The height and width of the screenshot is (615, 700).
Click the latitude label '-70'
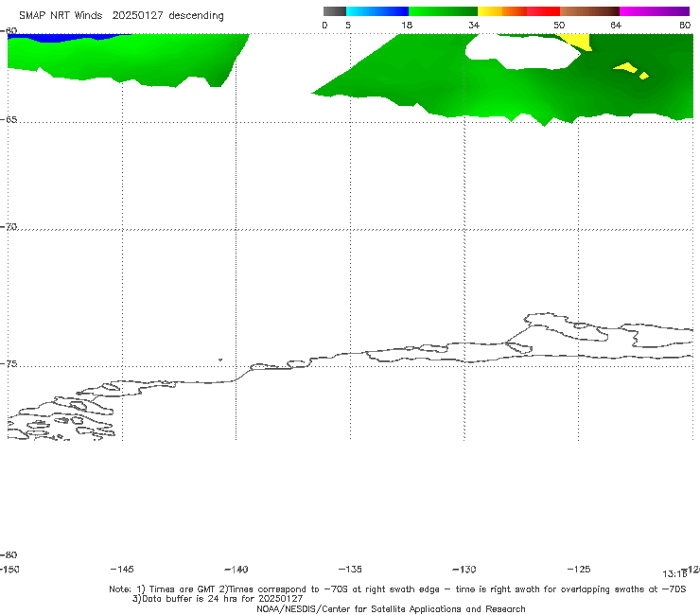pyautogui.click(x=9, y=227)
